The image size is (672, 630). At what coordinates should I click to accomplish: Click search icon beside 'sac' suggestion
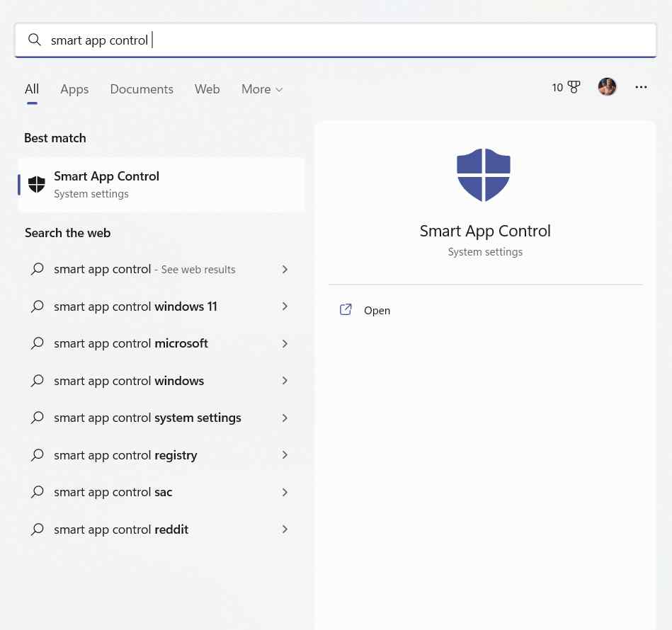(38, 492)
